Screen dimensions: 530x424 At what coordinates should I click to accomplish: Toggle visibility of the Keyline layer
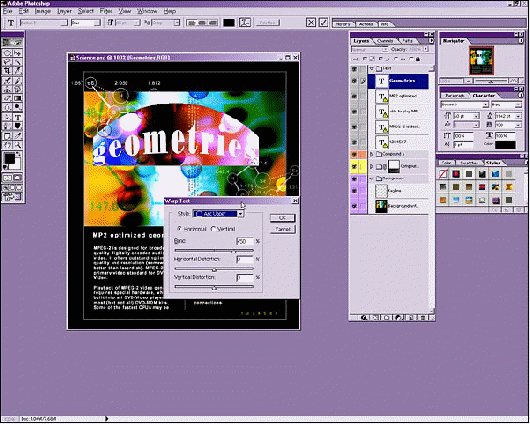pyautogui.click(x=354, y=191)
